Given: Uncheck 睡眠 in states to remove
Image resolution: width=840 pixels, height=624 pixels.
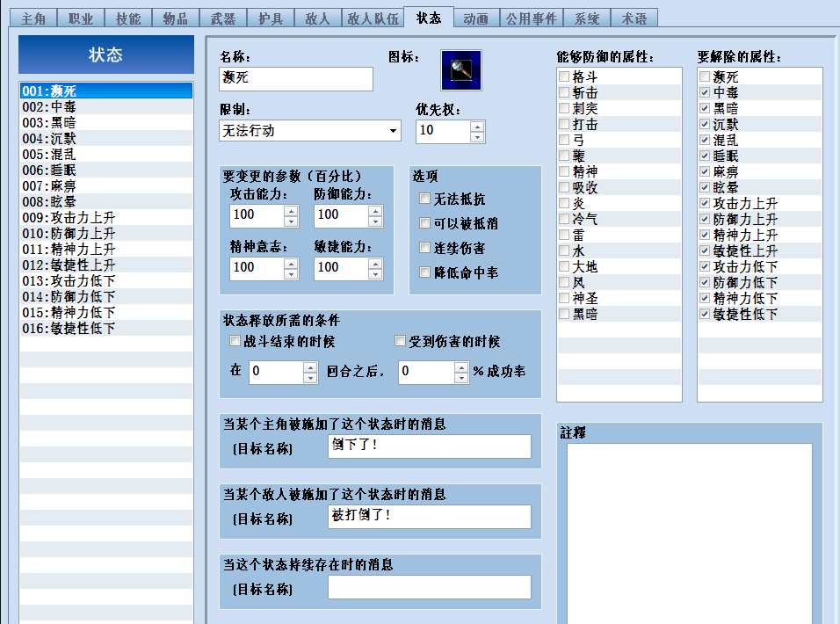Looking at the screenshot, I should coord(705,156).
